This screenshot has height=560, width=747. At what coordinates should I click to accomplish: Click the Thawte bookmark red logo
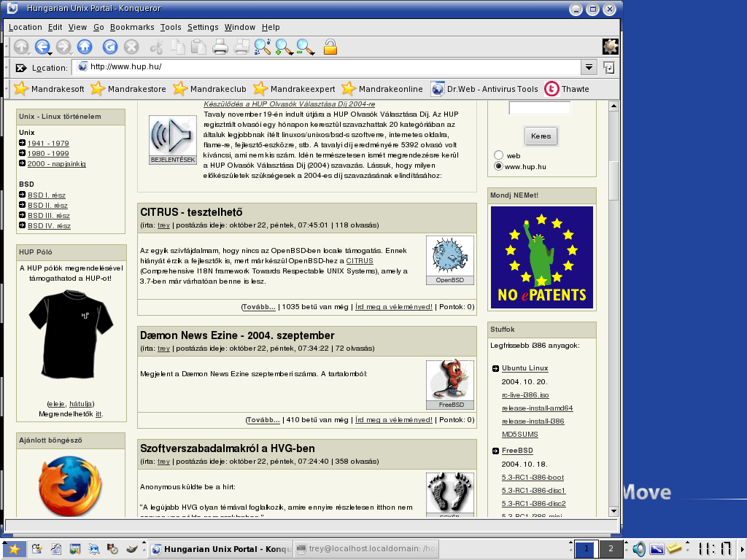pos(551,89)
